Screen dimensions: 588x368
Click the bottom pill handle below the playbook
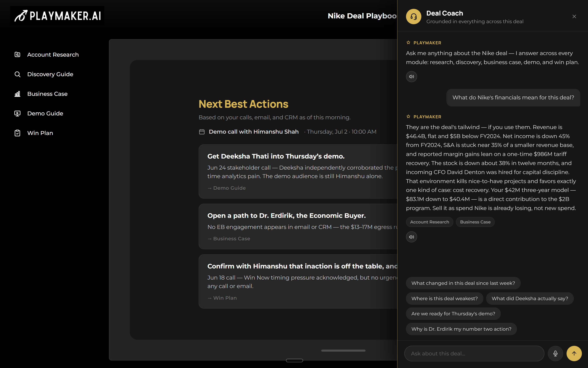(294, 361)
